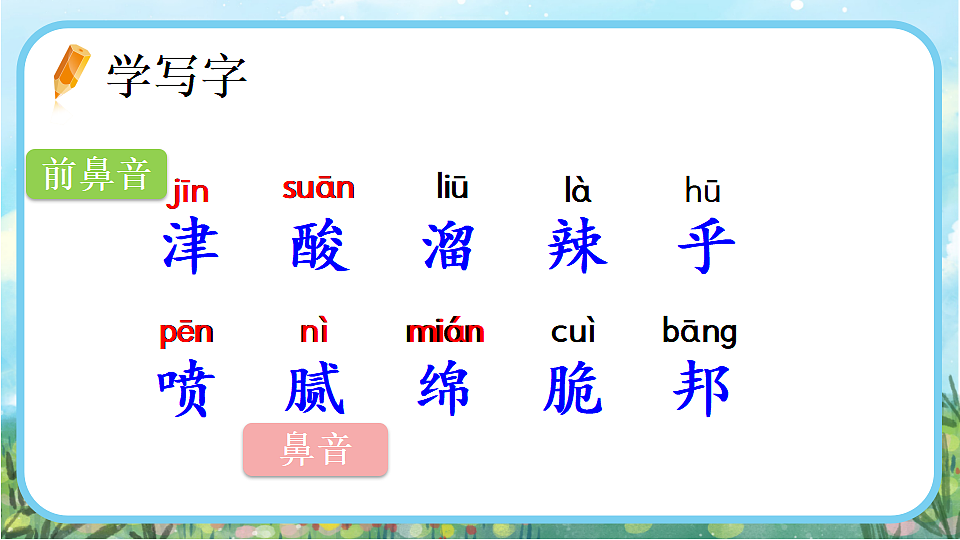Select the character 脆

tap(573, 389)
